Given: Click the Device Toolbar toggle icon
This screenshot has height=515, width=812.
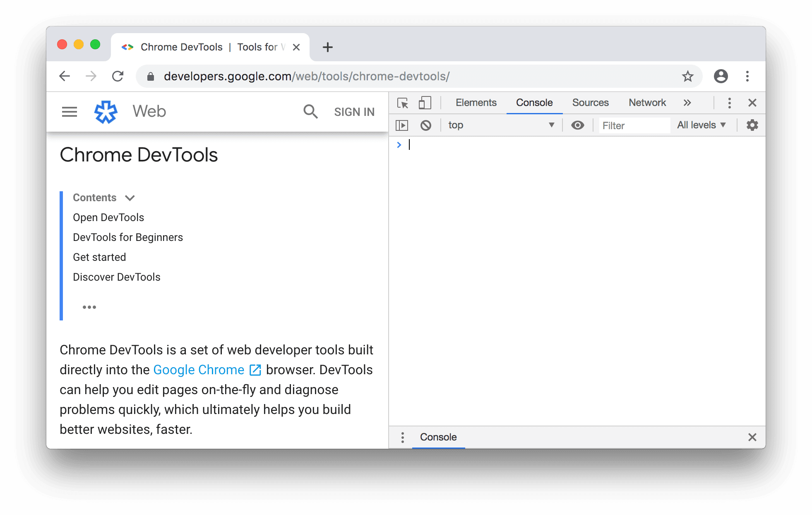Looking at the screenshot, I should point(425,102).
